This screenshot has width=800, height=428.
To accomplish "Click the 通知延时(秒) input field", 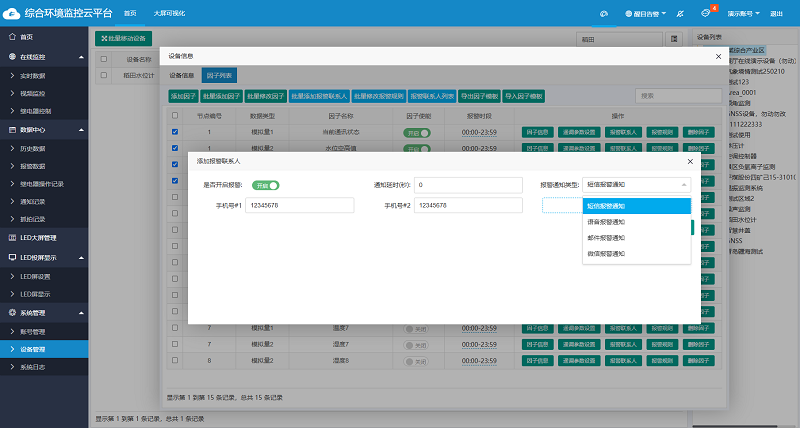I will tap(468, 185).
